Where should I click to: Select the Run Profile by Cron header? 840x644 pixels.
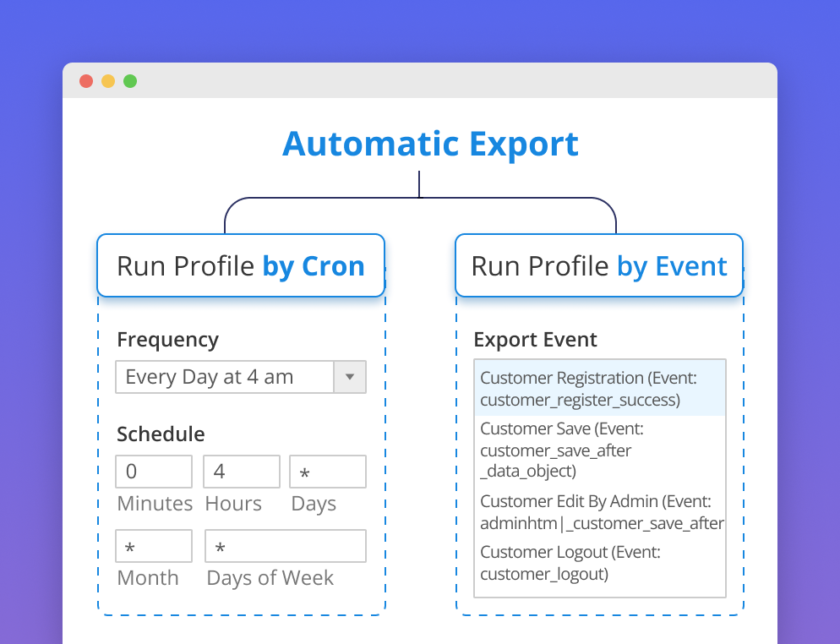(x=240, y=265)
